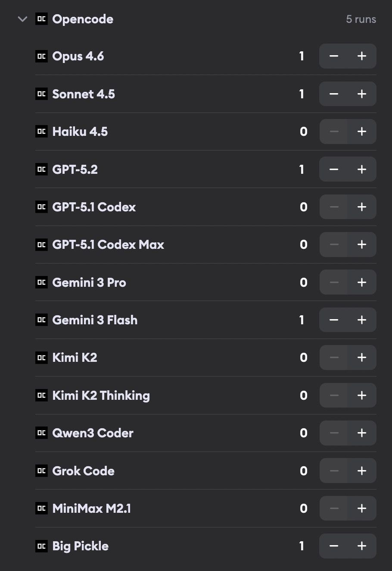Remove one Gemini 3 Flash run
Viewport: 392px width, 571px height.
coord(333,320)
